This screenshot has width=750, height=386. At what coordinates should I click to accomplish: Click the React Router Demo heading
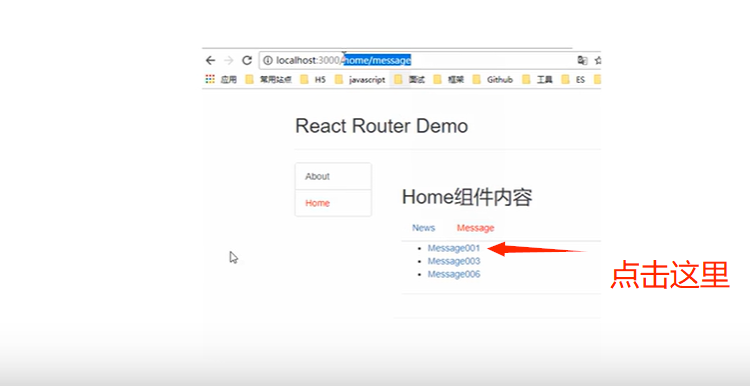point(382,126)
